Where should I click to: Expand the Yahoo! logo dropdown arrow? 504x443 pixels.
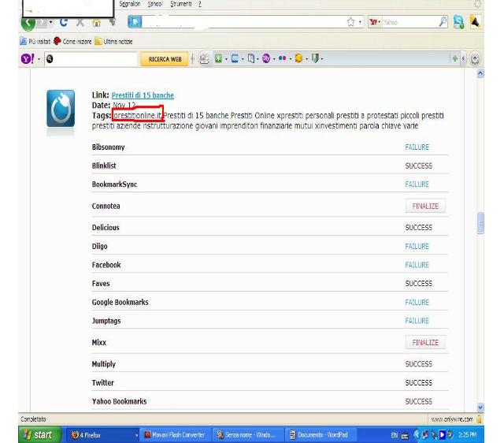pos(39,59)
